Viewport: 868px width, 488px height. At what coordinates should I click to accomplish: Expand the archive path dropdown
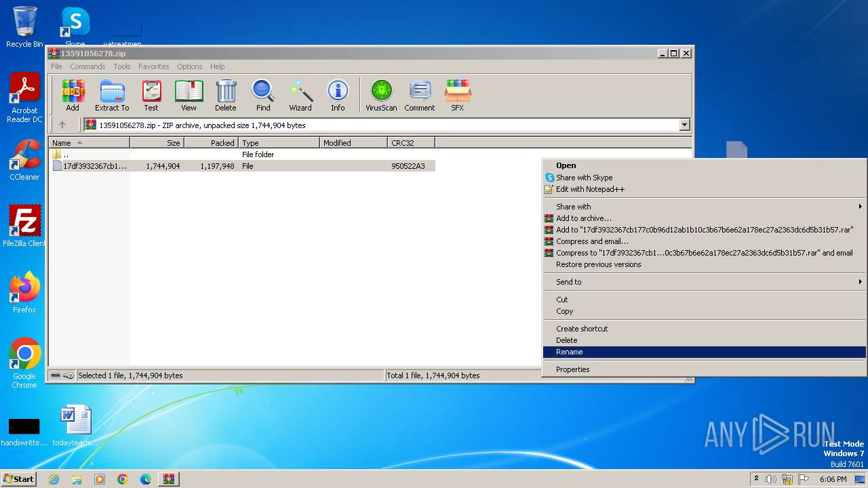(x=684, y=125)
